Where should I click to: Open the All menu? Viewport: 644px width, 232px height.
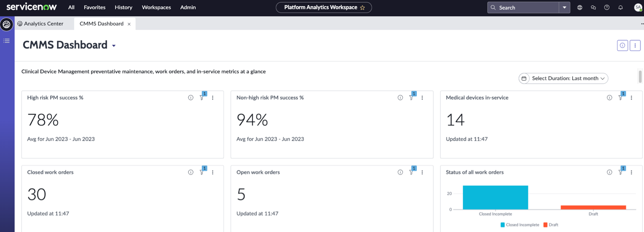(71, 7)
